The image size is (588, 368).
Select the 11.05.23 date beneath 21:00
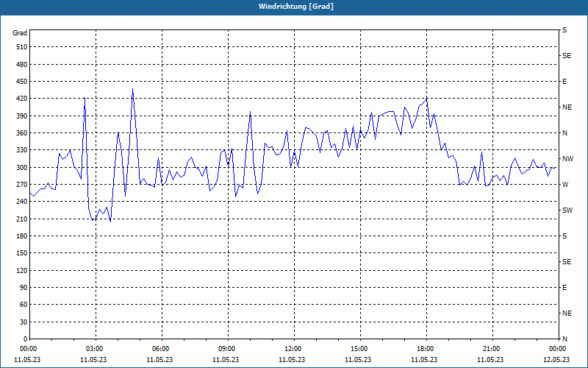tap(490, 360)
